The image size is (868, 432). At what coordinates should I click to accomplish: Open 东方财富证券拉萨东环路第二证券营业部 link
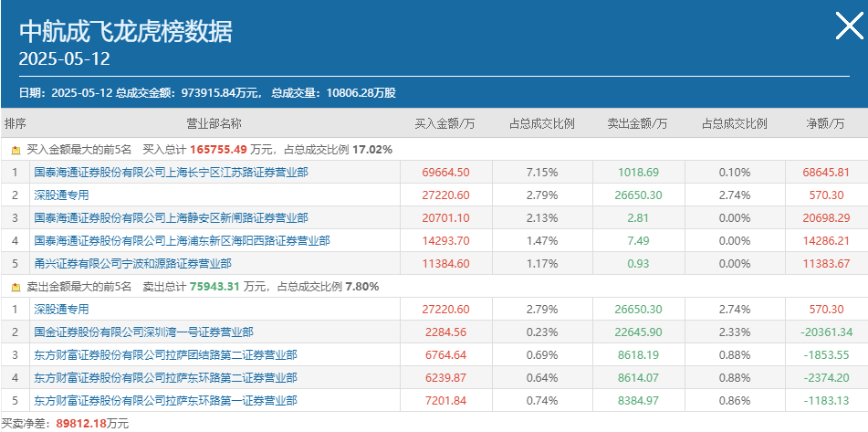pos(165,378)
